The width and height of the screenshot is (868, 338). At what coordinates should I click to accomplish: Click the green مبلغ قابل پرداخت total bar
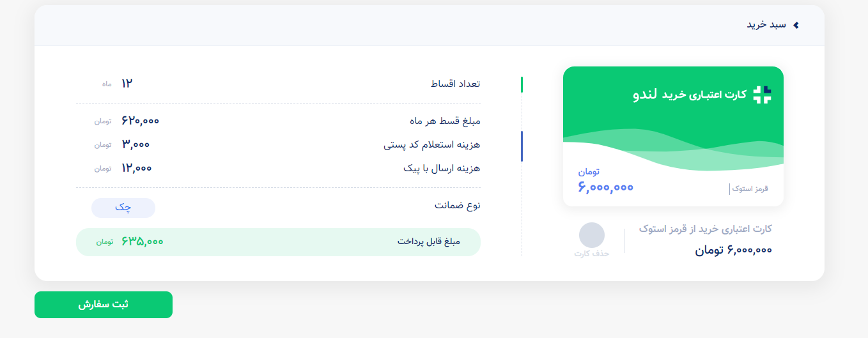(278, 242)
